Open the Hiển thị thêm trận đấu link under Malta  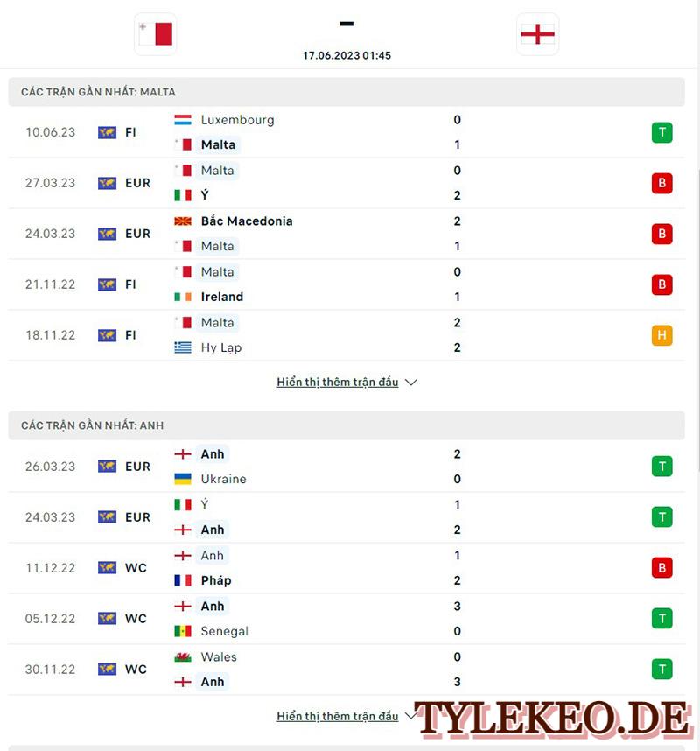[338, 383]
